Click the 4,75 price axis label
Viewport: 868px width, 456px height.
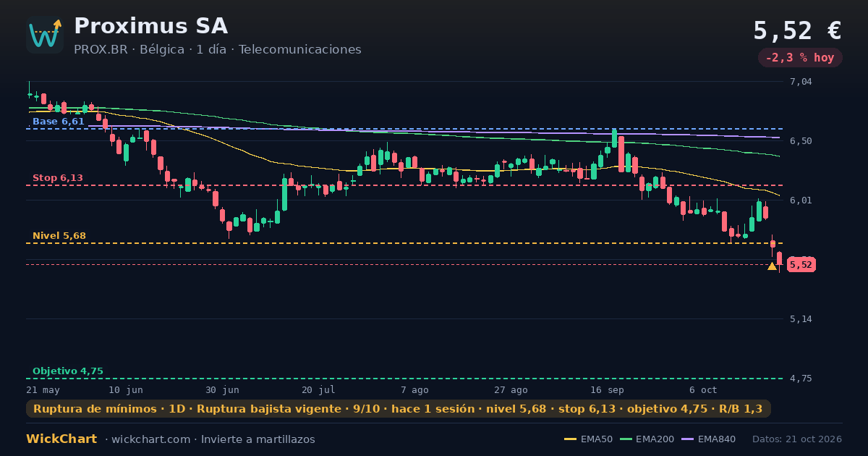coord(801,379)
